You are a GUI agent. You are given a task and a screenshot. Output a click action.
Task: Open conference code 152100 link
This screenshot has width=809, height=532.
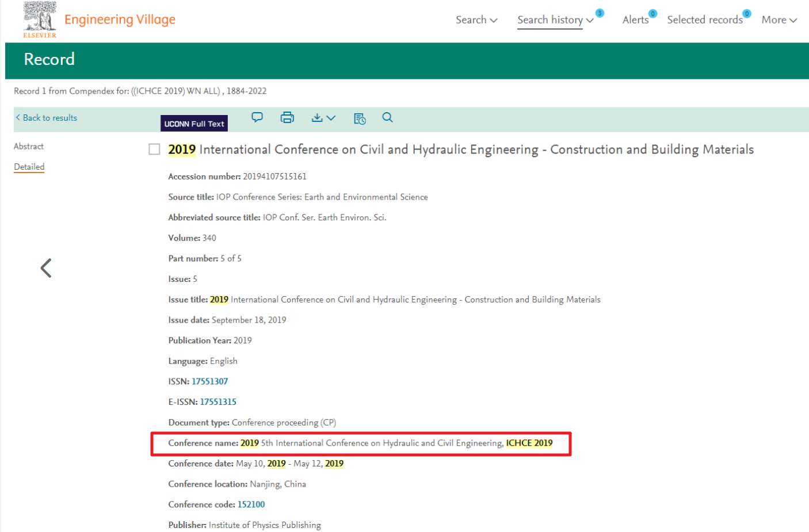tap(251, 504)
